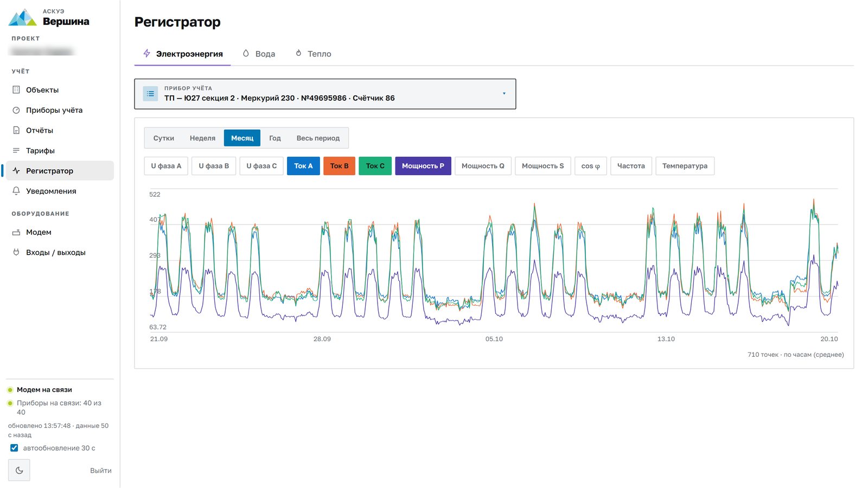
Task: Enable the Мощность Q series
Action: tap(483, 166)
